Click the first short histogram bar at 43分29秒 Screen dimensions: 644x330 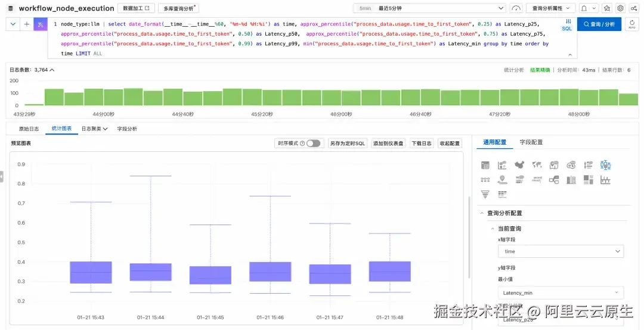[x=35, y=105]
